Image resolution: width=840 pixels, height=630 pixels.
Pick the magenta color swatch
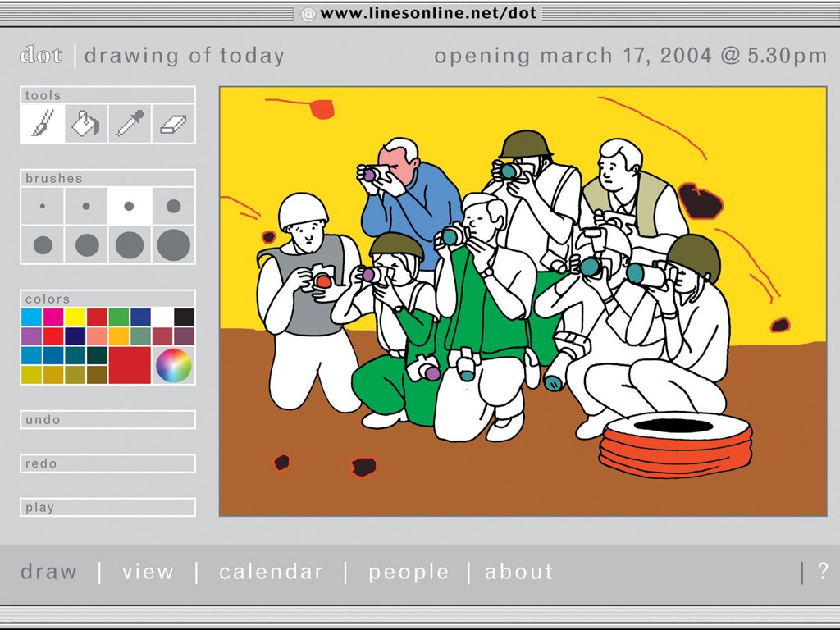(x=53, y=317)
